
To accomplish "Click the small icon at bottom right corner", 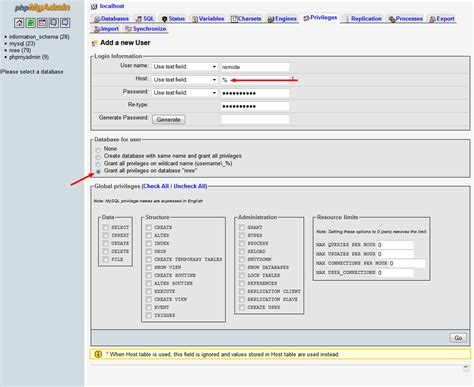I will pyautogui.click(x=466, y=368).
